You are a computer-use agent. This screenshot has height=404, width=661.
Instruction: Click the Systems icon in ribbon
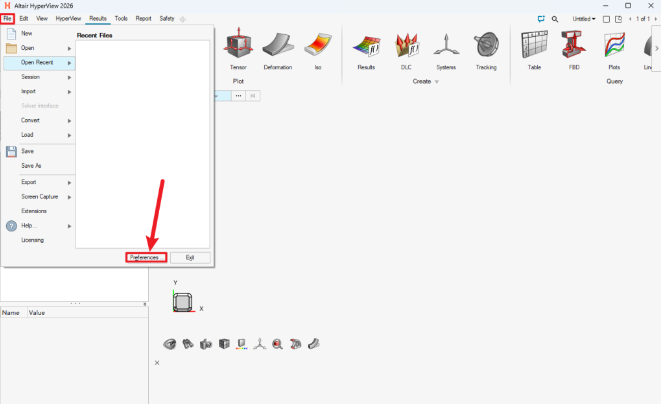point(446,46)
